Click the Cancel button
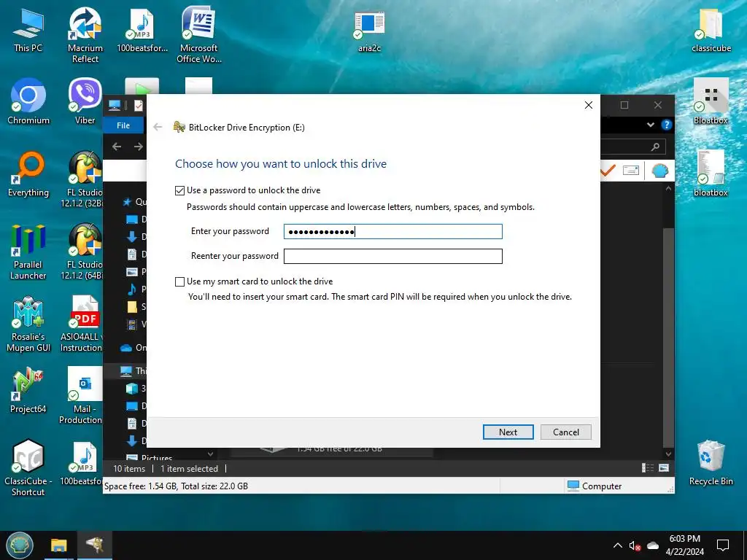The image size is (747, 560). [566, 432]
